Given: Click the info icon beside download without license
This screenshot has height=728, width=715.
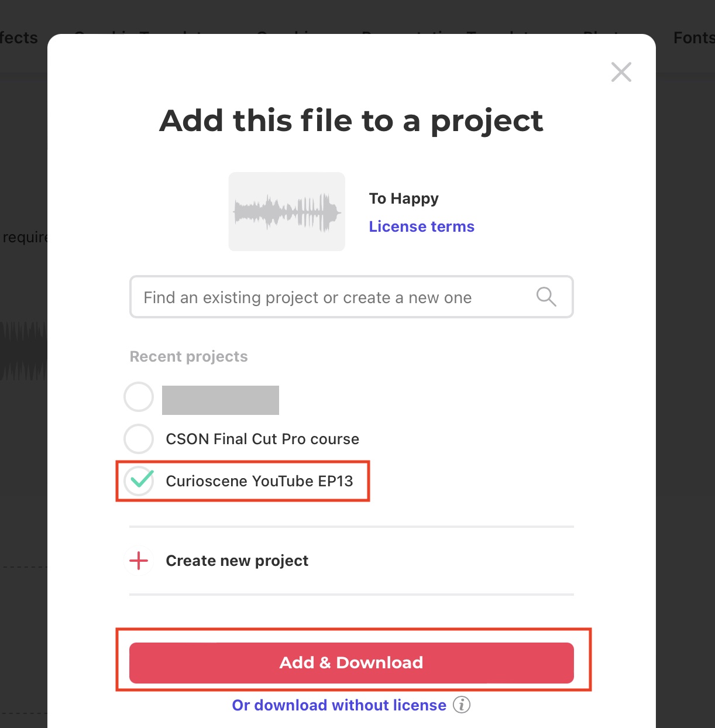Looking at the screenshot, I should click(x=462, y=705).
